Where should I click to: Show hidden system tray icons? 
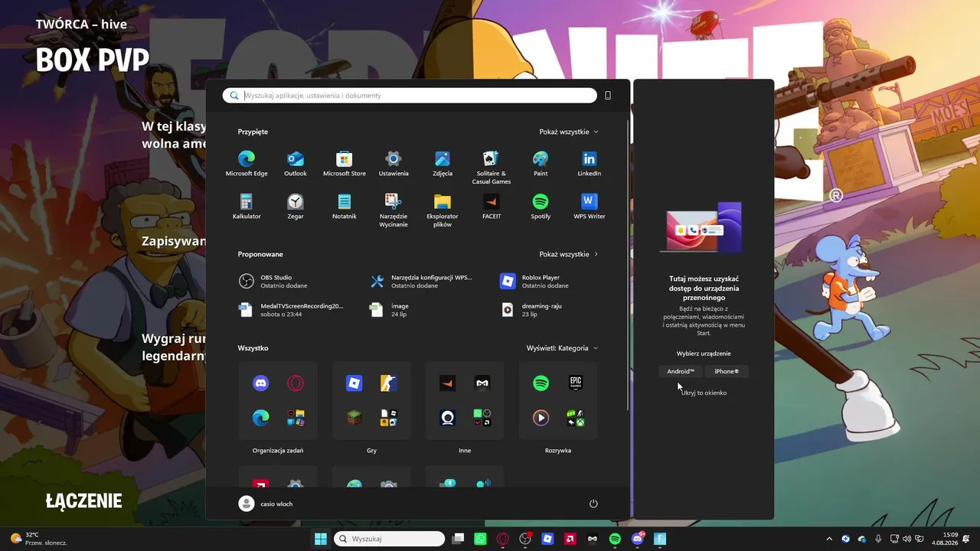829,539
